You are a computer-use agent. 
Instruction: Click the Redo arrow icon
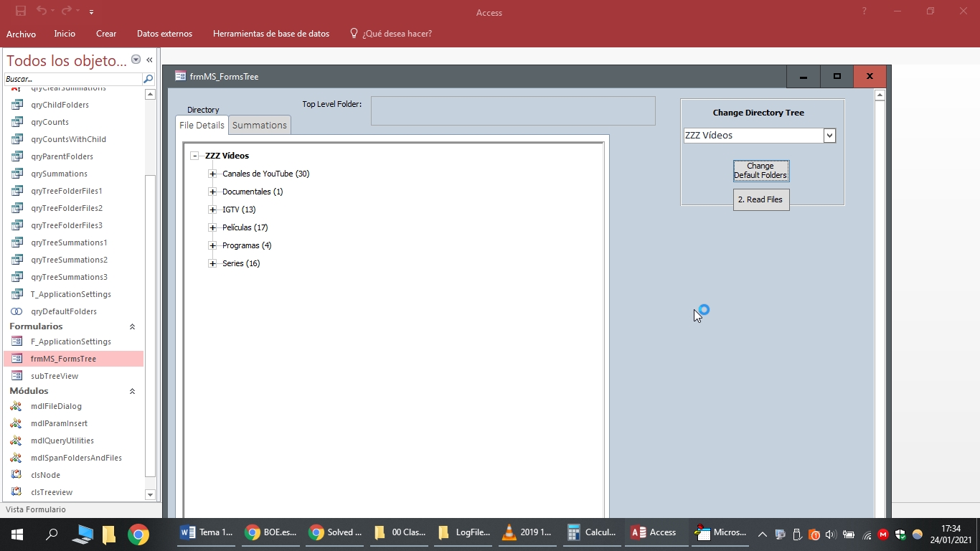pyautogui.click(x=66, y=11)
